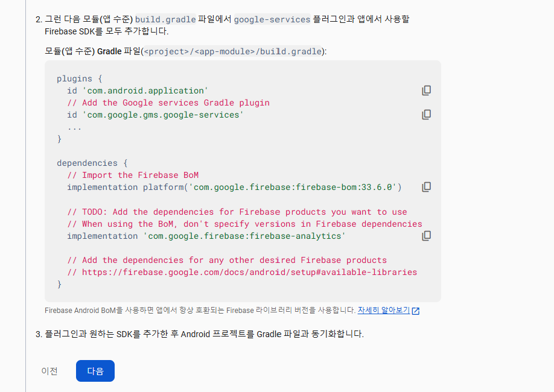554x392 pixels.
Task: Copy the 'com.android.application' plugin line
Action: pos(427,90)
